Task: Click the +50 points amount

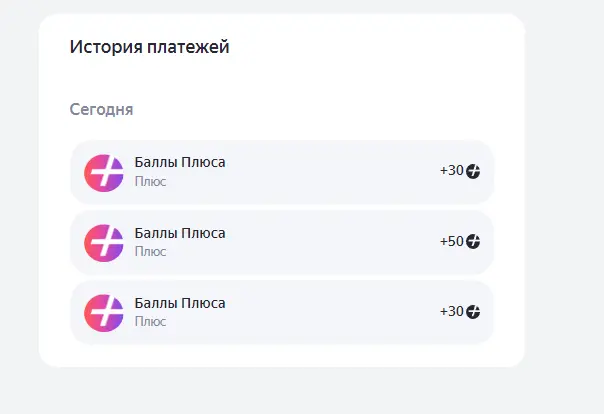Action: (x=452, y=241)
